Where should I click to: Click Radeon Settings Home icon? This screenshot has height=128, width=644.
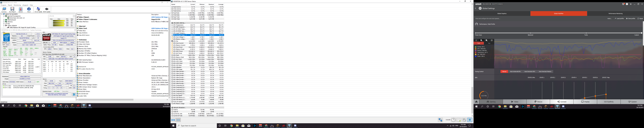476,102
